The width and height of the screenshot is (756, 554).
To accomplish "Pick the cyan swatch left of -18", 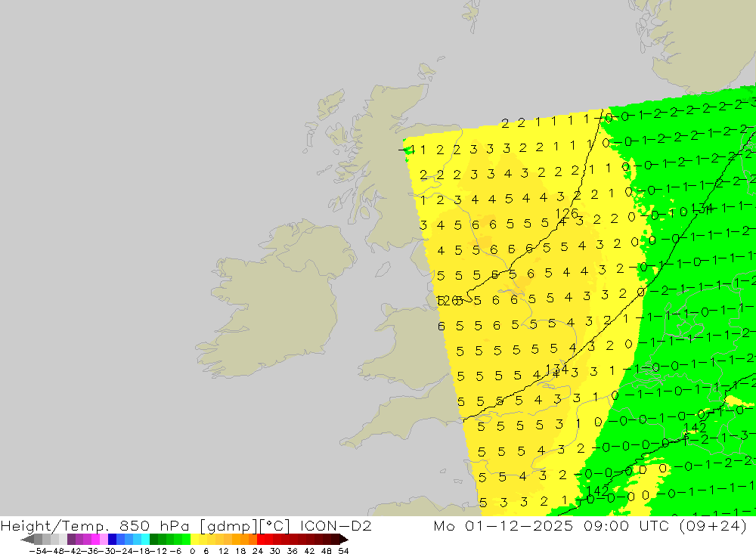I will coord(145,539).
